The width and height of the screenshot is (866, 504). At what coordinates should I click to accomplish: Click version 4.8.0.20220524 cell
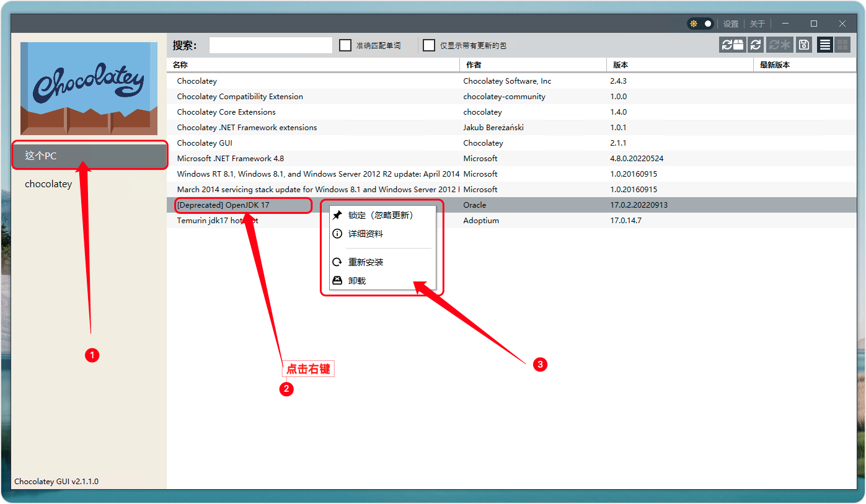[637, 158]
